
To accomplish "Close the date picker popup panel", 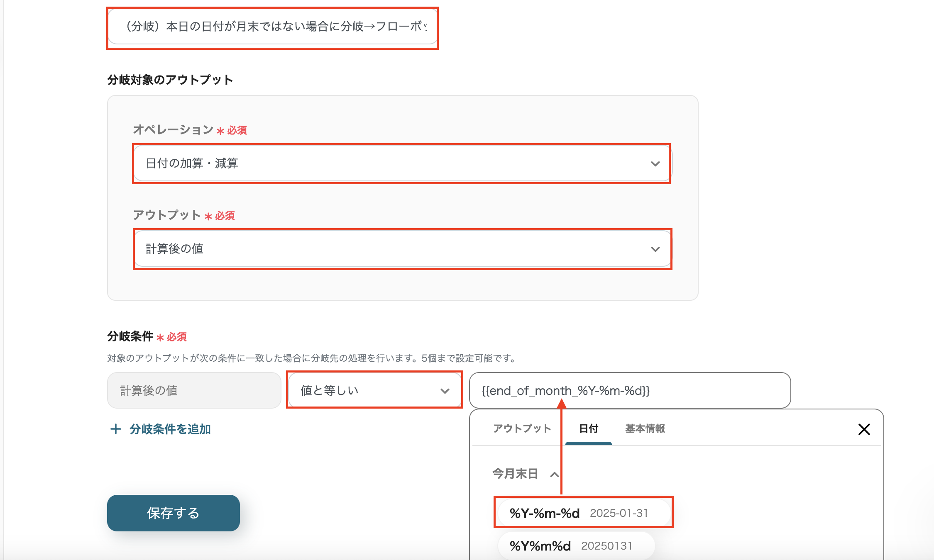I will [864, 429].
